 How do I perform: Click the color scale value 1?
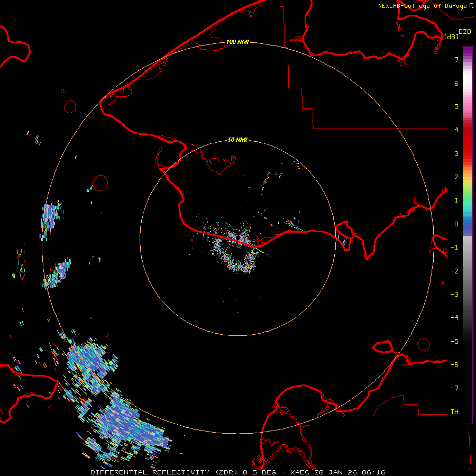pyautogui.click(x=456, y=200)
